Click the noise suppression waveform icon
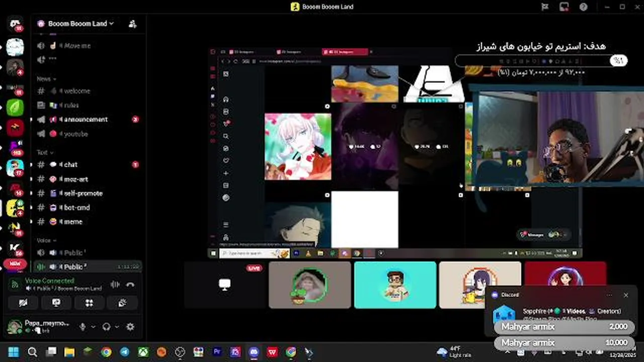This screenshot has width=644, height=362. [115, 285]
